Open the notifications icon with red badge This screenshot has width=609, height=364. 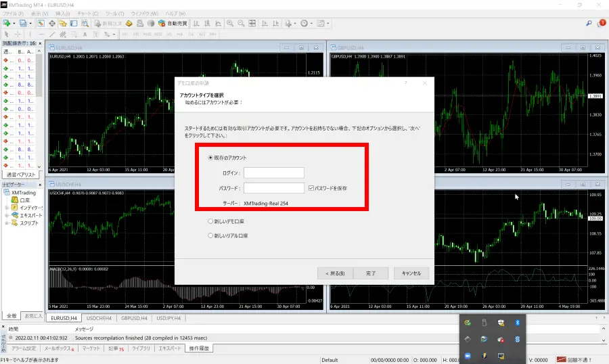pyautogui.click(x=601, y=23)
